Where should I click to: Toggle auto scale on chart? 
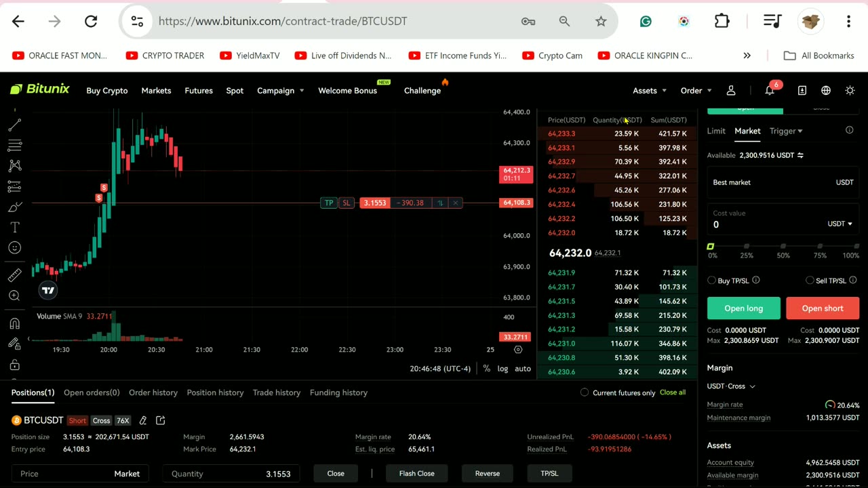click(523, 369)
